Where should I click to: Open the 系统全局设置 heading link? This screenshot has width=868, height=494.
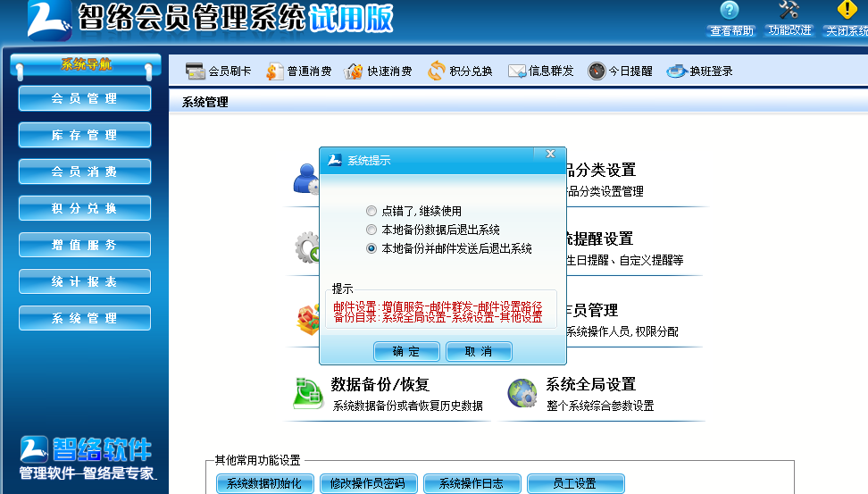point(590,384)
